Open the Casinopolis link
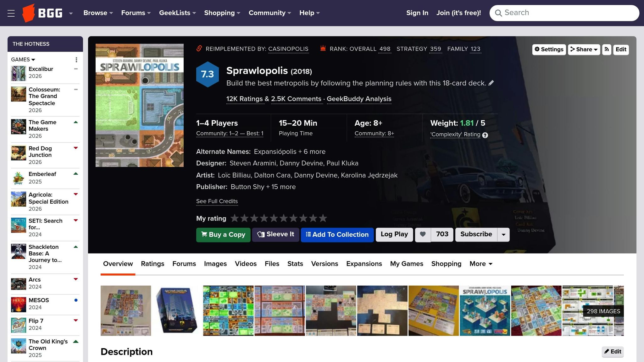Screen dimensions: 644x362 click(288, 49)
